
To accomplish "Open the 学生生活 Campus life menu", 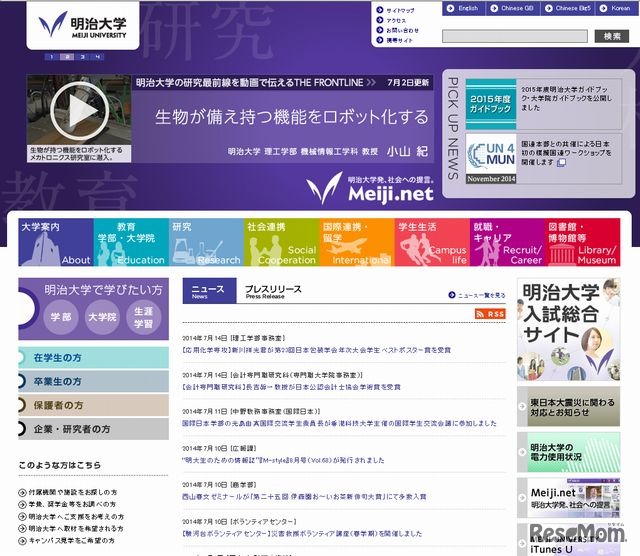I will [x=432, y=242].
